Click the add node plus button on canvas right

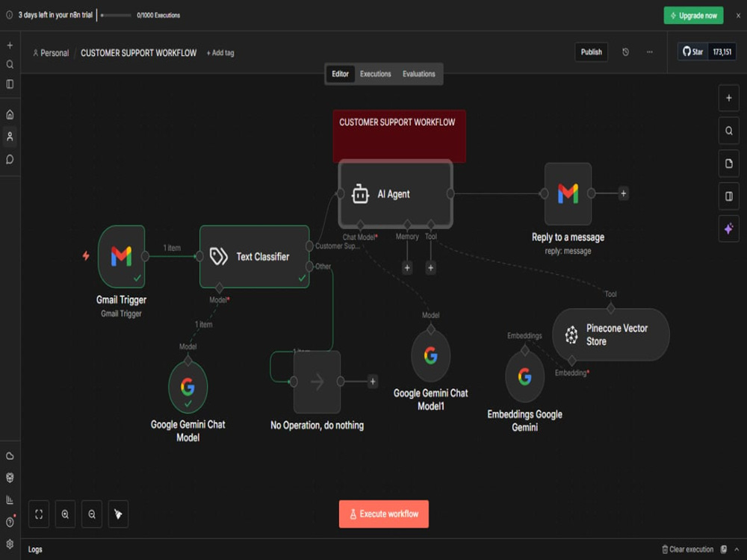(x=728, y=98)
